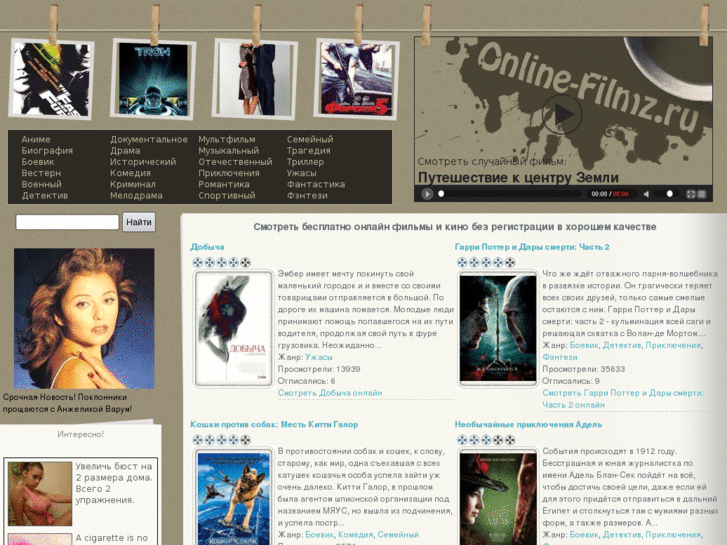Open the Fast and Furious poster thumbnail

coord(51,79)
